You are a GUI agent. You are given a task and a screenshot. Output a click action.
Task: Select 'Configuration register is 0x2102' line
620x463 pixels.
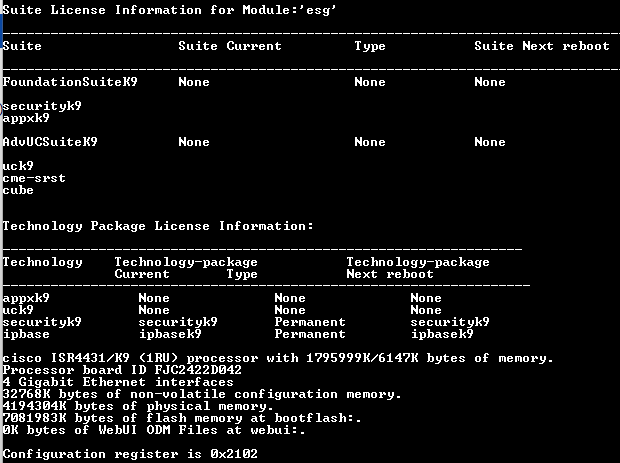tap(130, 454)
